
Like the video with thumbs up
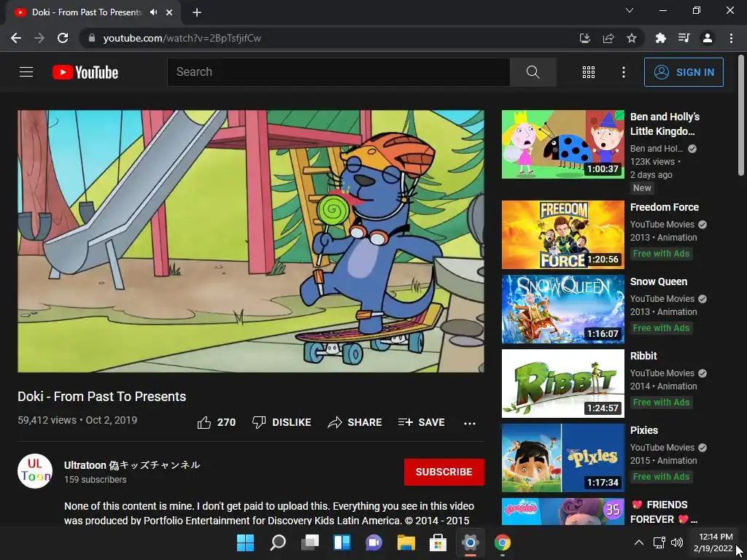click(216, 422)
